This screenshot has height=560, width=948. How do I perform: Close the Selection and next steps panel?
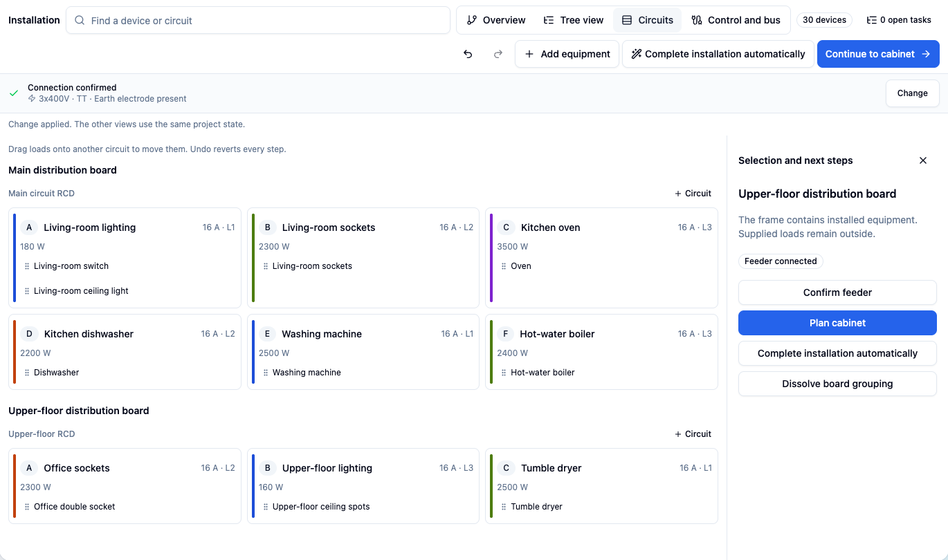(x=922, y=160)
